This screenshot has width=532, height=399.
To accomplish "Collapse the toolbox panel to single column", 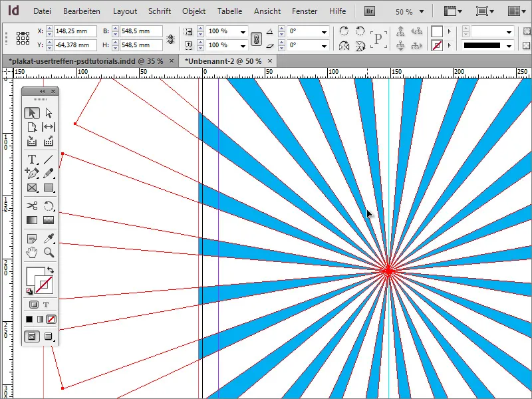I will (x=43, y=91).
